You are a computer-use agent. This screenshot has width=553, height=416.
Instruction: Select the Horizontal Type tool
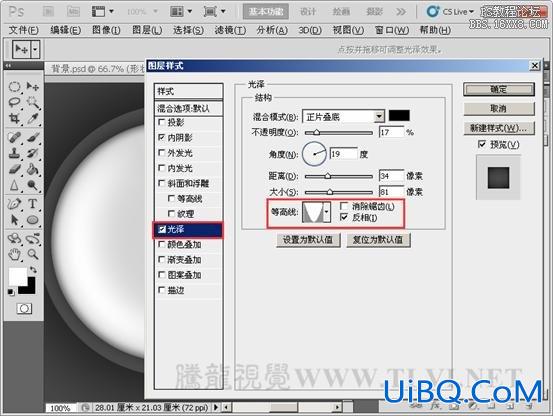coord(33,204)
